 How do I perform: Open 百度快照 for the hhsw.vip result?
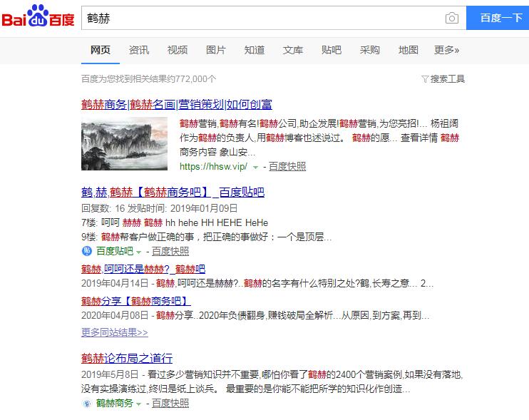(x=287, y=166)
